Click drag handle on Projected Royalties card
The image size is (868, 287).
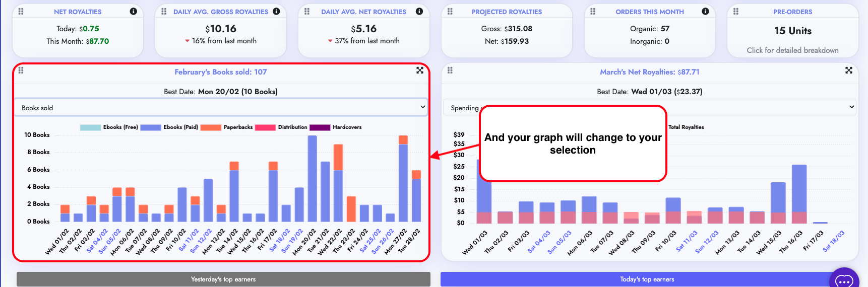(x=450, y=11)
